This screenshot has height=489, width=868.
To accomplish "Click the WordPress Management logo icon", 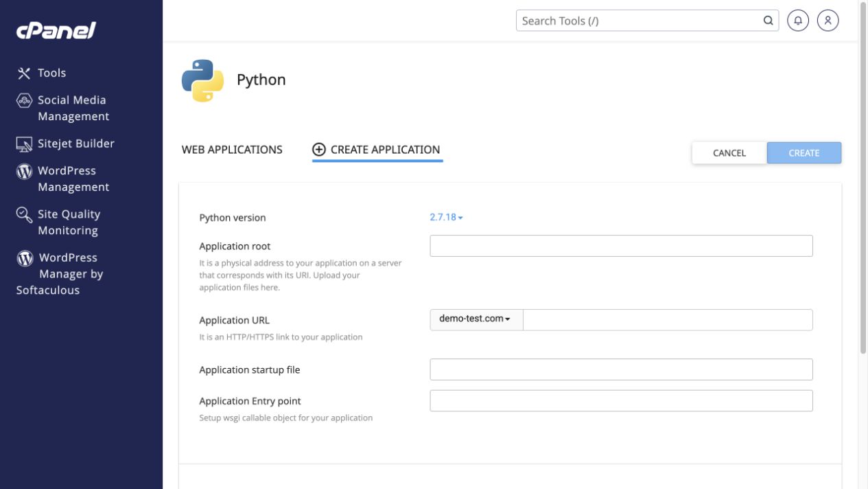I will pos(24,171).
